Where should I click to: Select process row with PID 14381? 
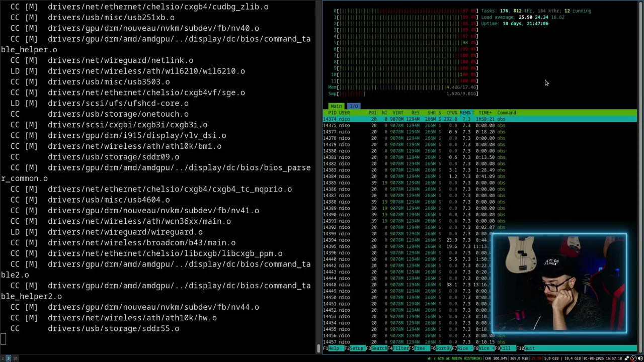[x=480, y=157]
